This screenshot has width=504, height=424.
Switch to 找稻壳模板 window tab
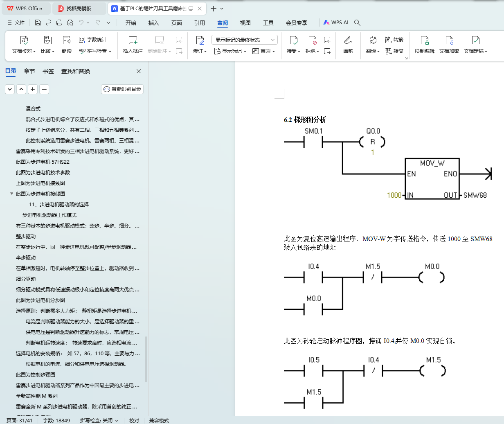[79, 8]
